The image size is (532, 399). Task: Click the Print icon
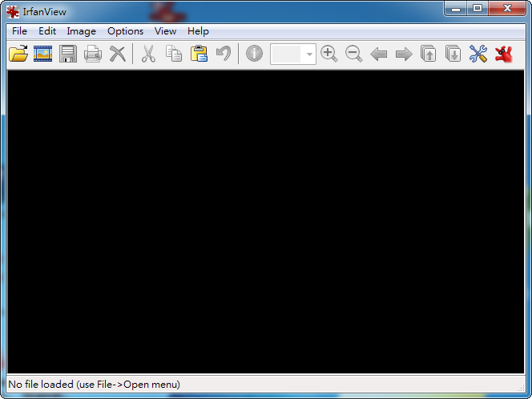coord(93,54)
